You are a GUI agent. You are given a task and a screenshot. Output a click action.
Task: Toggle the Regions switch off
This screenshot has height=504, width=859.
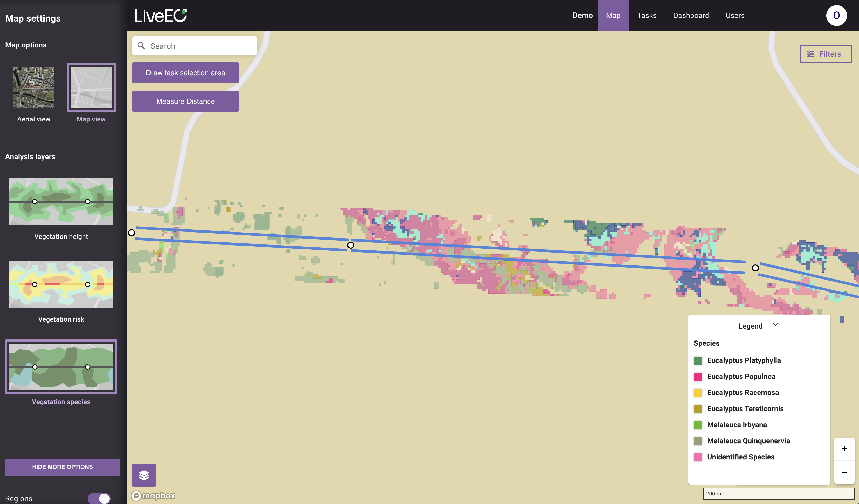99,498
